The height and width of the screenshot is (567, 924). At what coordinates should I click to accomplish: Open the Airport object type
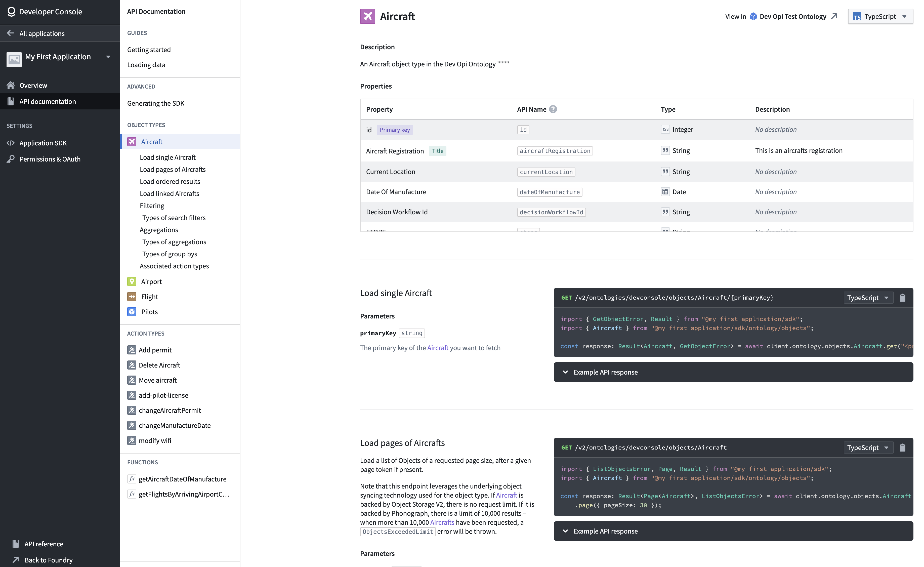(x=151, y=281)
